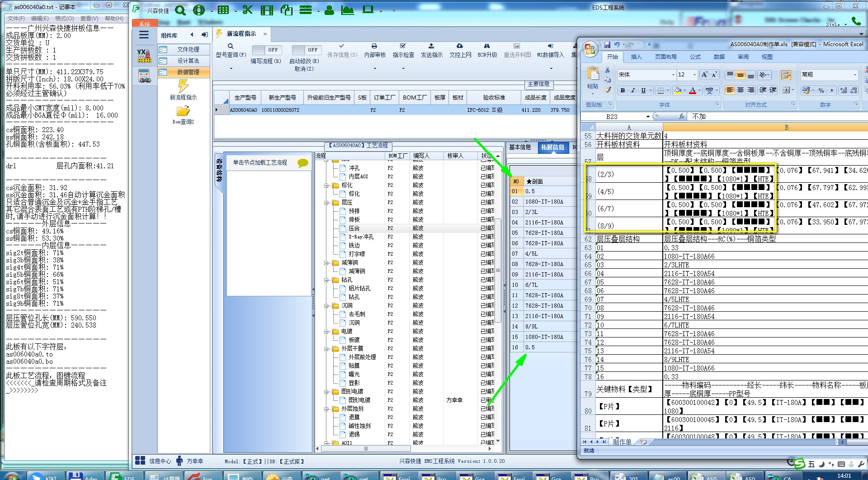Click 信息中心 in EDS status bar

(x=154, y=461)
